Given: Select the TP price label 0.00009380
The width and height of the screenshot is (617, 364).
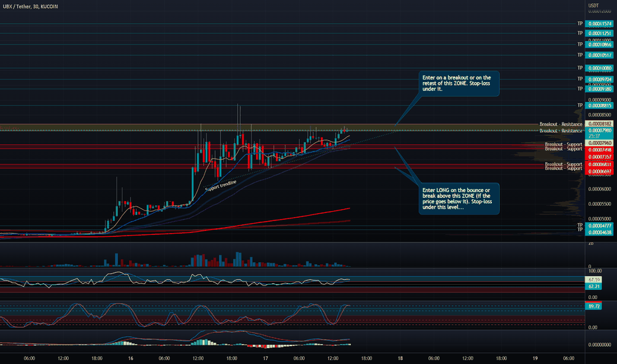Looking at the screenshot, I should point(599,89).
